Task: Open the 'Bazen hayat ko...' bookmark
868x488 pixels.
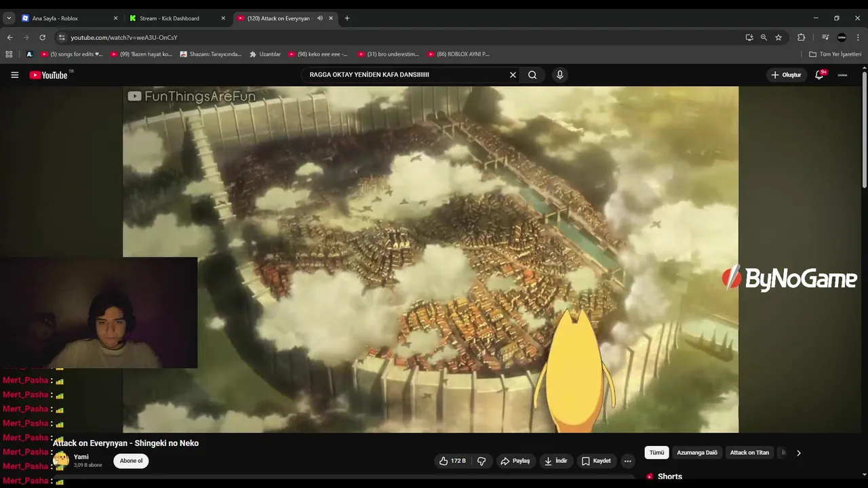Action: [142, 54]
